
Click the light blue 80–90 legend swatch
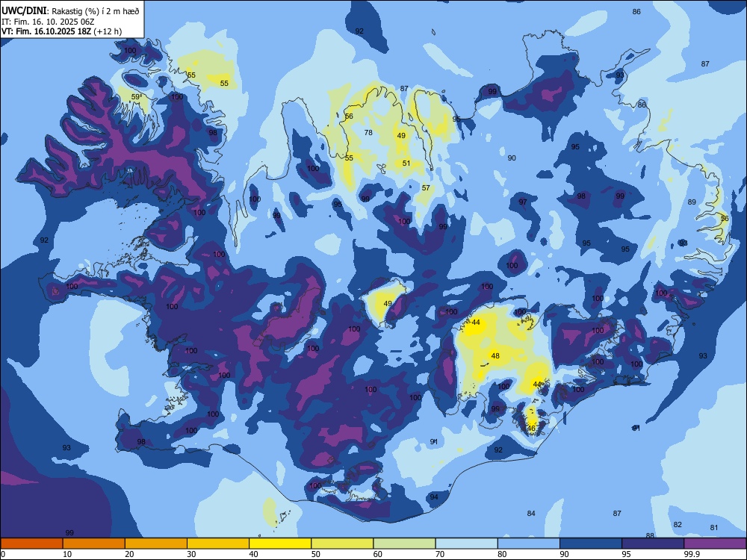[x=529, y=544]
